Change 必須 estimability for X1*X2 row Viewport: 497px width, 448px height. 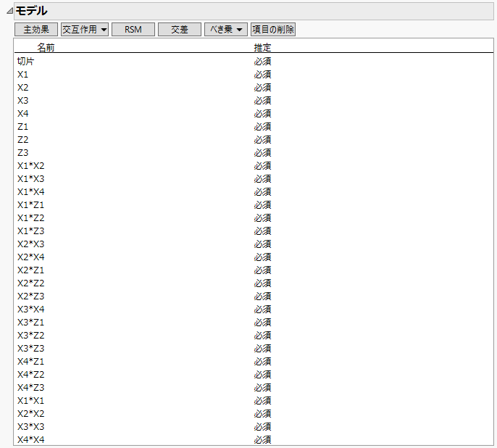tap(262, 166)
